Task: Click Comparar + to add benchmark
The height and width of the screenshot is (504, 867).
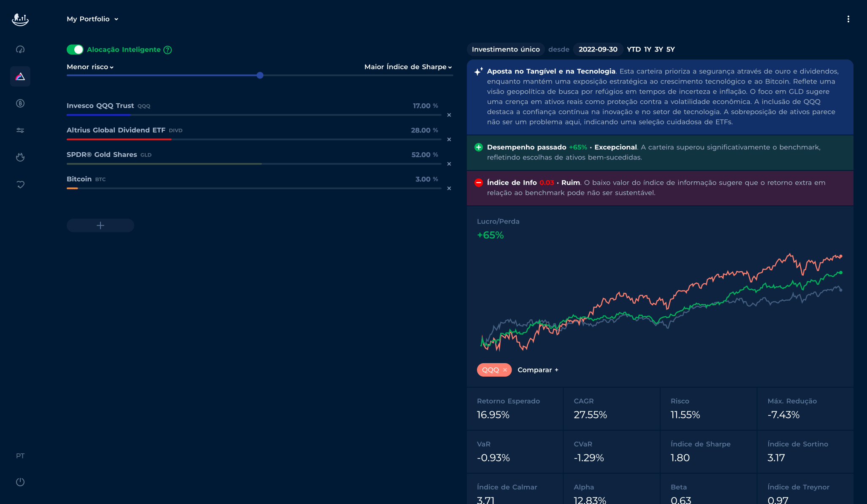Action: (538, 370)
